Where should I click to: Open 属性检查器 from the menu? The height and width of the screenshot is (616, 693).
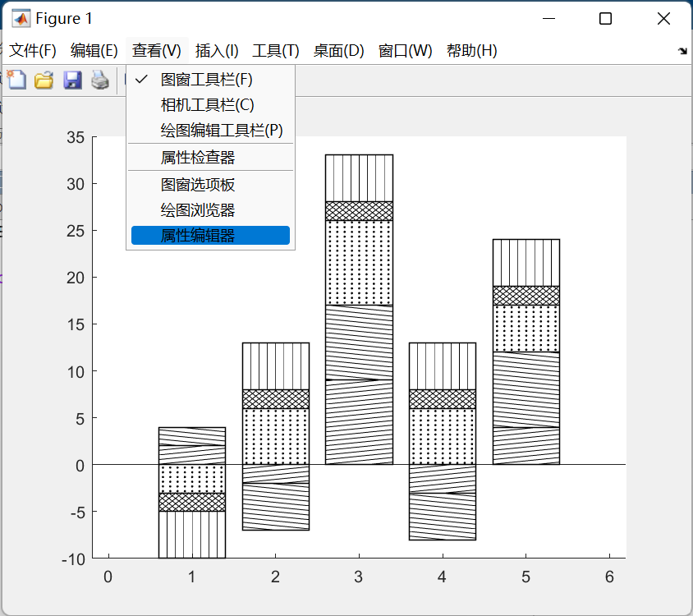pos(210,158)
